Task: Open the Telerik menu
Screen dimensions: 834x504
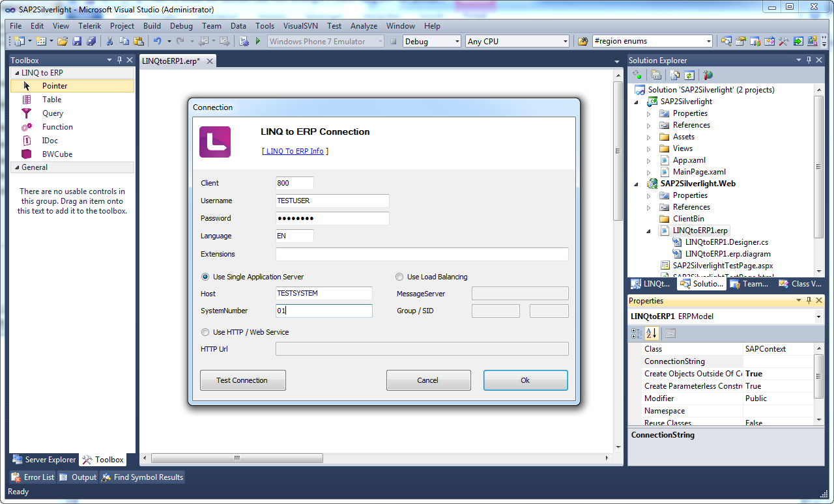Action: click(x=89, y=26)
